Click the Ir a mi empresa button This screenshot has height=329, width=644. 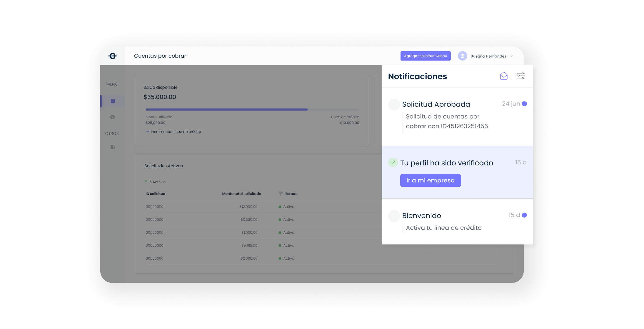click(430, 180)
